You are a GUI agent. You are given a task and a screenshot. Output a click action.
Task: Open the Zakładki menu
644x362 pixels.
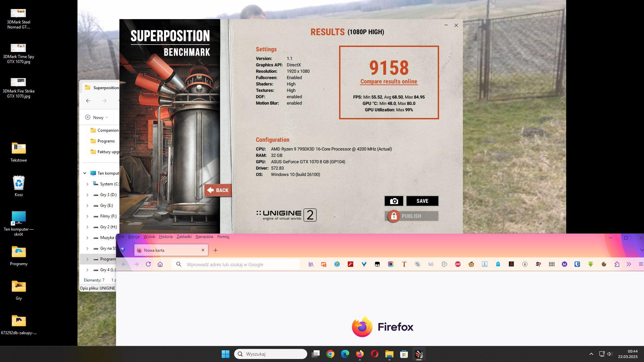(184, 237)
